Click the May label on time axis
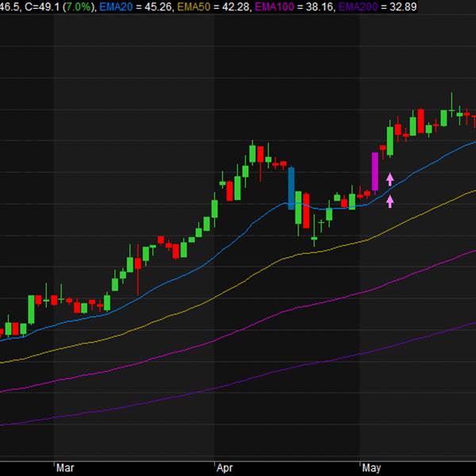This screenshot has height=476, width=476. click(x=371, y=468)
